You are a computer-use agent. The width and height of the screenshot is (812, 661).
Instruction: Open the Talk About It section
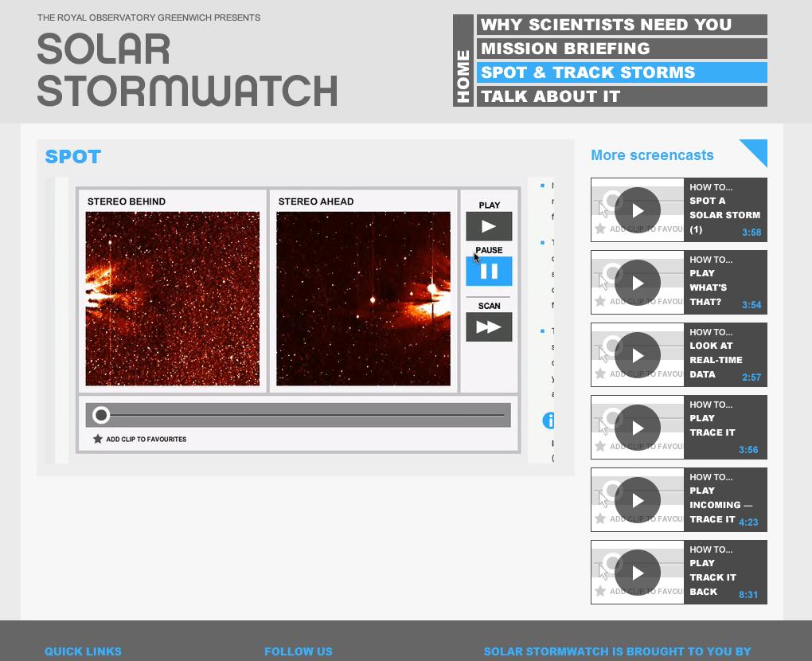coord(622,96)
